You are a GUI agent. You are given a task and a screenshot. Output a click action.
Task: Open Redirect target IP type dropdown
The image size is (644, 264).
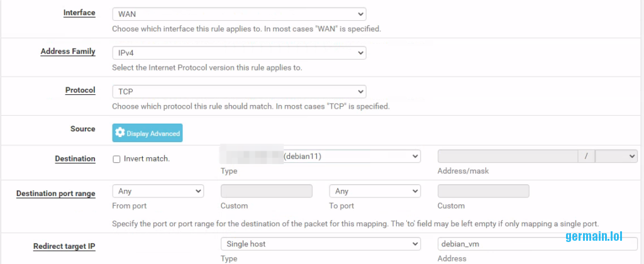[321, 244]
